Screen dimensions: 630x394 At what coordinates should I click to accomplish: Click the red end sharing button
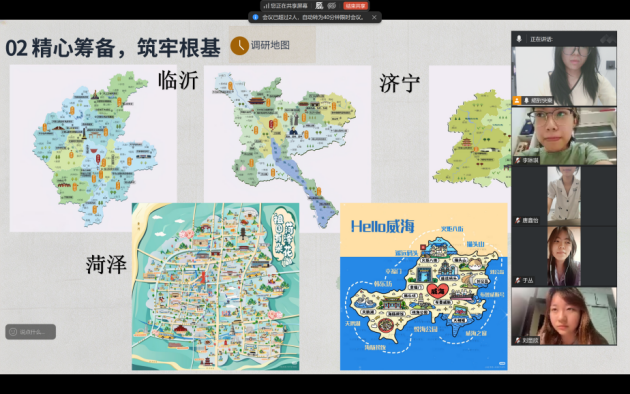355,6
